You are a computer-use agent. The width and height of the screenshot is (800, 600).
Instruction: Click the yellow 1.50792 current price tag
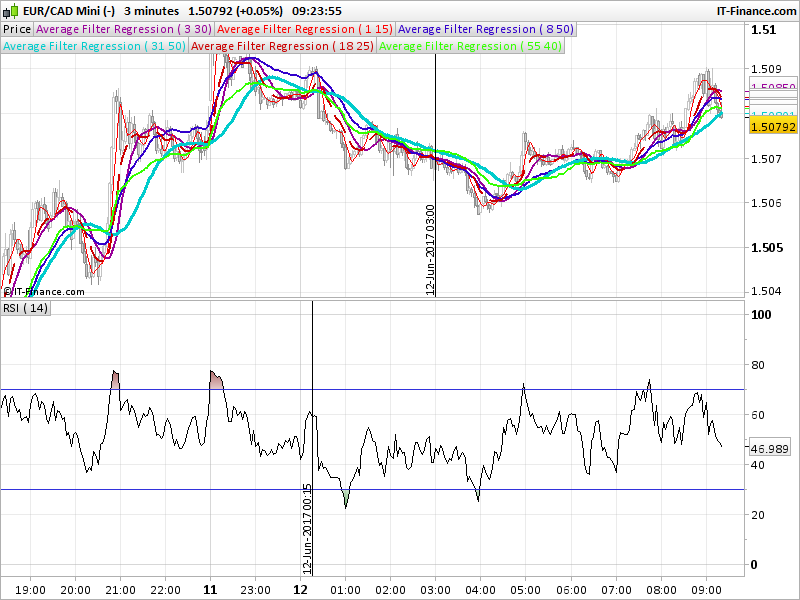pyautogui.click(x=773, y=127)
